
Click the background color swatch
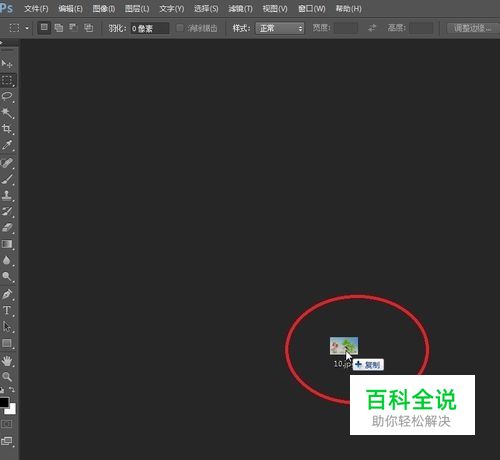point(11,410)
